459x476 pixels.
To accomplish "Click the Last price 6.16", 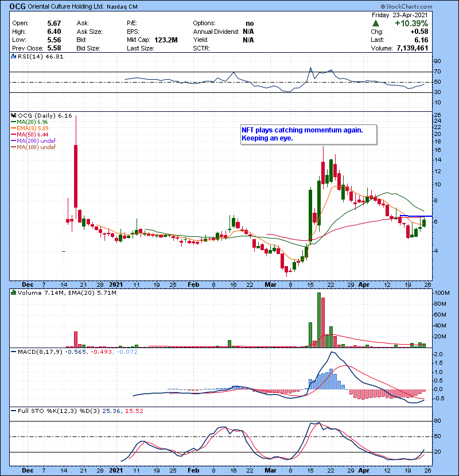I will [421, 40].
